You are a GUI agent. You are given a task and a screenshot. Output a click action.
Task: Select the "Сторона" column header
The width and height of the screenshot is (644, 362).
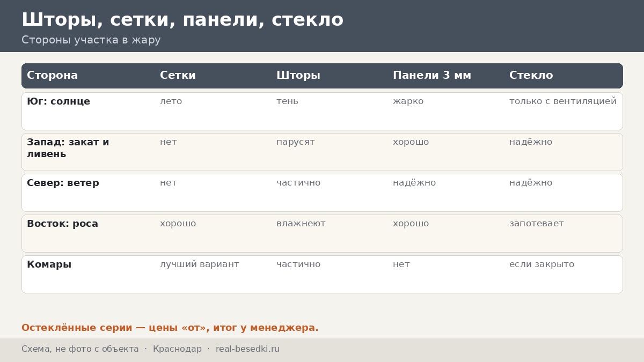click(x=53, y=76)
